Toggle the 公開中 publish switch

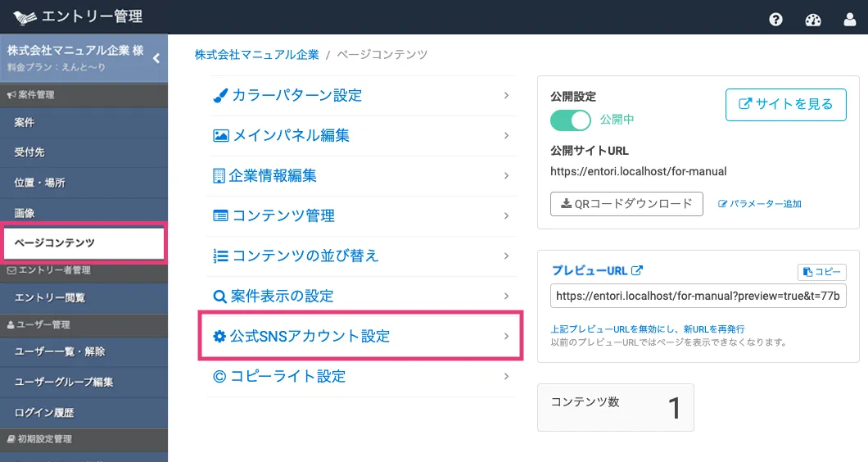coord(570,120)
